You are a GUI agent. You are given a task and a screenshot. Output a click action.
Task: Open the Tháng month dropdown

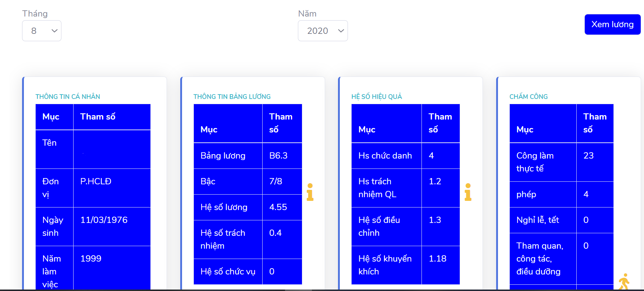(42, 31)
